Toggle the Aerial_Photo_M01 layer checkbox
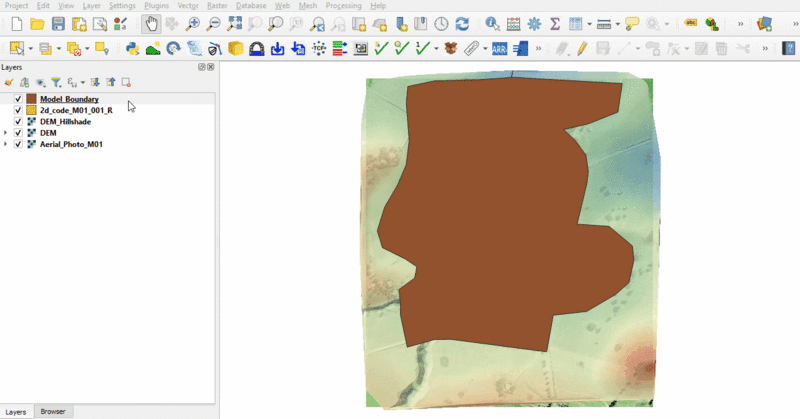Screen dimensions: 800x419 (x=18, y=145)
